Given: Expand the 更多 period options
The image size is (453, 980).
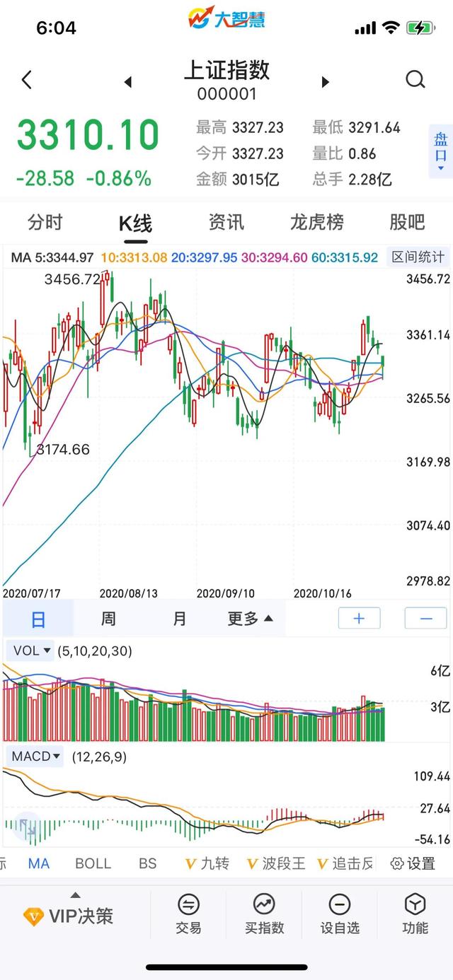Looking at the screenshot, I should click(250, 619).
